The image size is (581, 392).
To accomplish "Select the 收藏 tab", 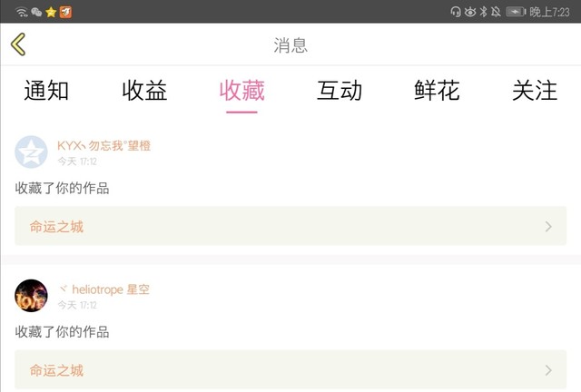I will pos(241,91).
